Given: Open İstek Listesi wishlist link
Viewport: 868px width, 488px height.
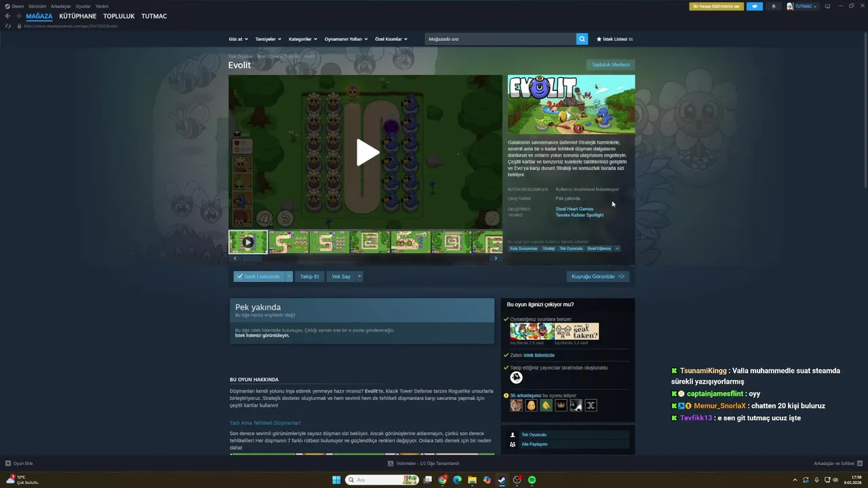Looking at the screenshot, I should click(x=614, y=39).
